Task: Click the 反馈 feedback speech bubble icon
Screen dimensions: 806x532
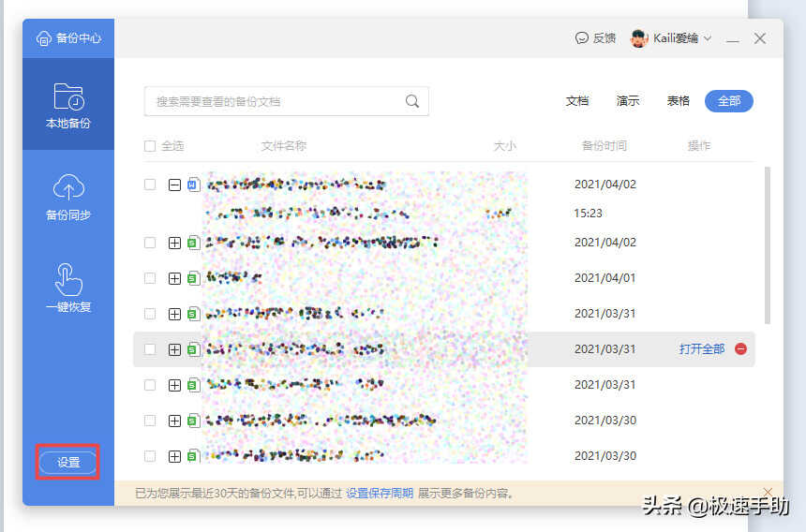Action: pyautogui.click(x=581, y=38)
